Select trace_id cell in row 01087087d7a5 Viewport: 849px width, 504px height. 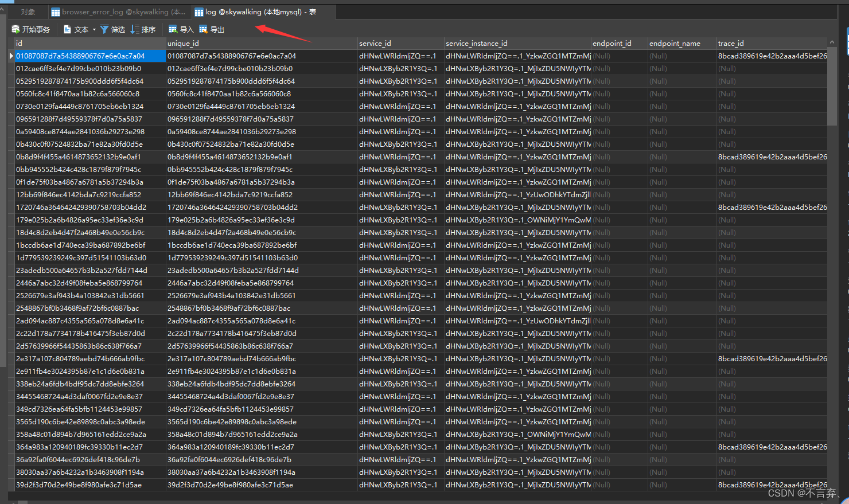772,56
